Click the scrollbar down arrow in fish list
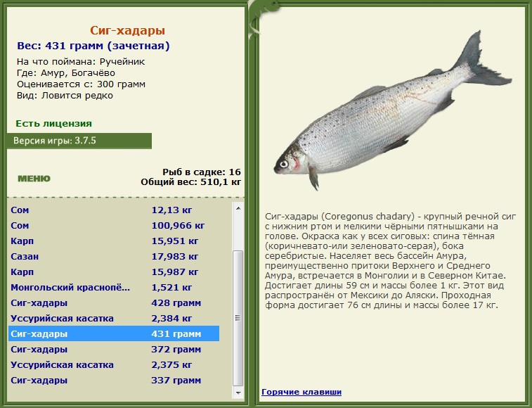The image size is (532, 408). 238,393
